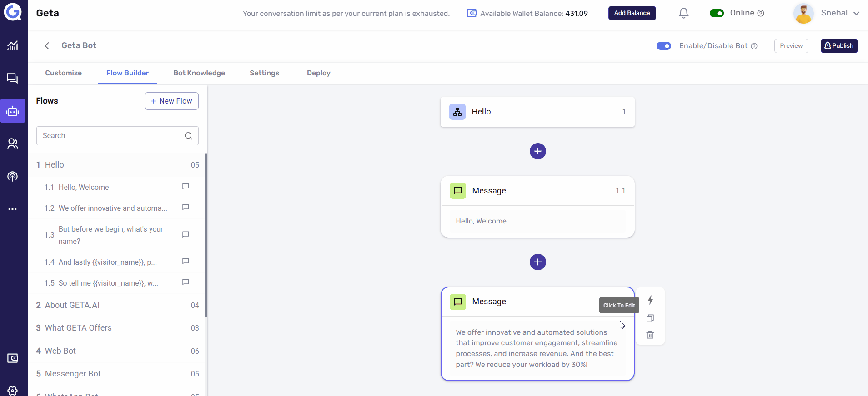The image size is (868, 396).
Task: Click the lightning bolt action icon
Action: 650,300
